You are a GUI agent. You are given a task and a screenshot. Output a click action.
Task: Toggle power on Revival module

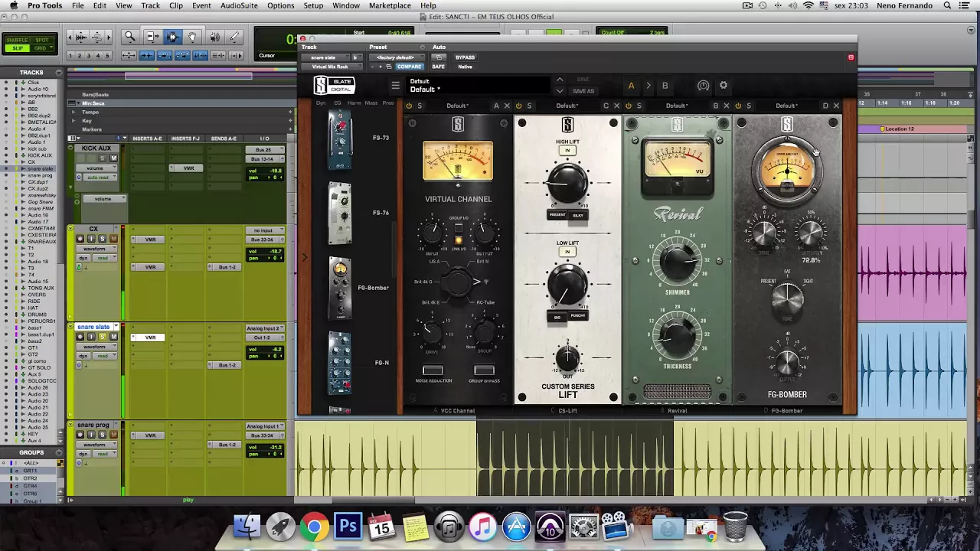[x=629, y=106]
